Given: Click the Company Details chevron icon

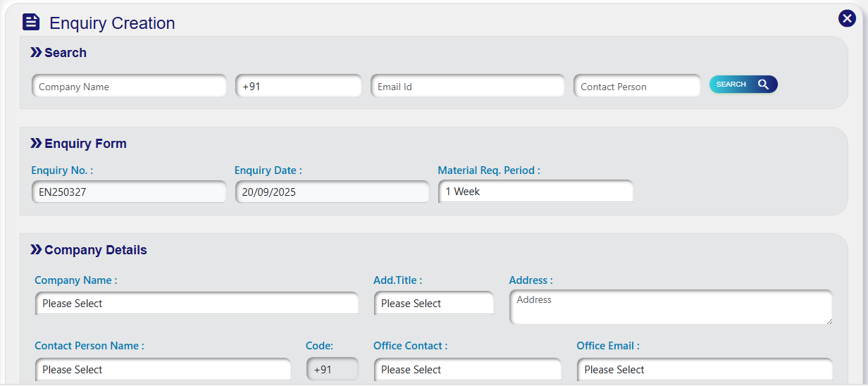Looking at the screenshot, I should [x=36, y=250].
